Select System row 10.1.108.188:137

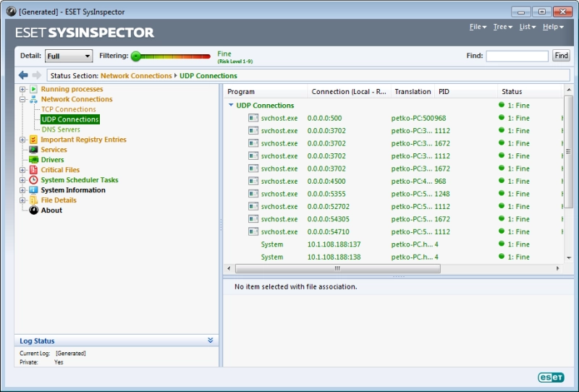pos(393,244)
